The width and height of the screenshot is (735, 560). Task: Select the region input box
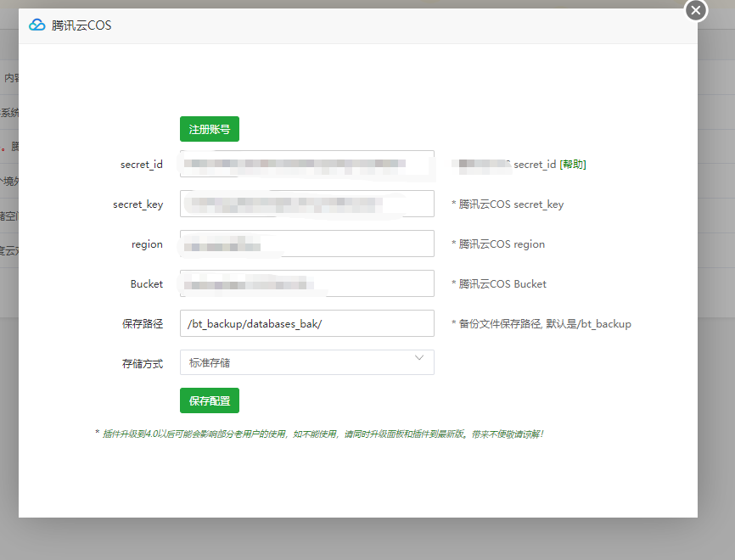coord(306,244)
